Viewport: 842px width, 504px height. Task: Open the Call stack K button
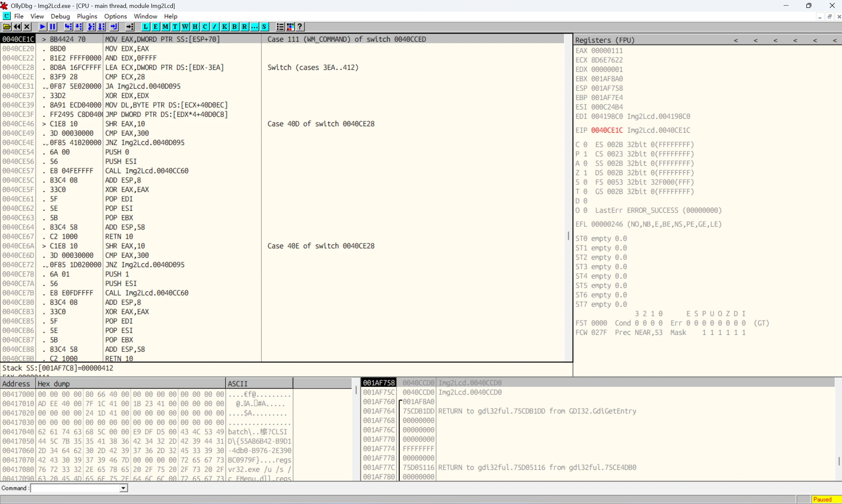coord(225,27)
